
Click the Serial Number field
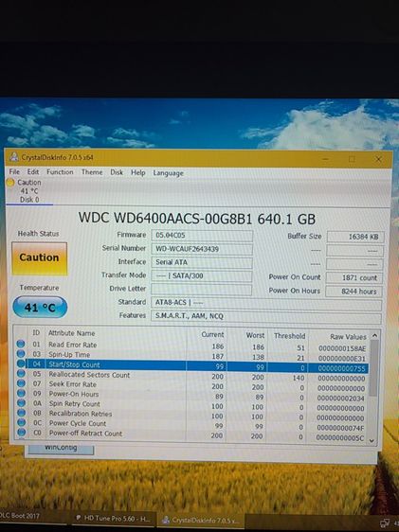coord(202,249)
